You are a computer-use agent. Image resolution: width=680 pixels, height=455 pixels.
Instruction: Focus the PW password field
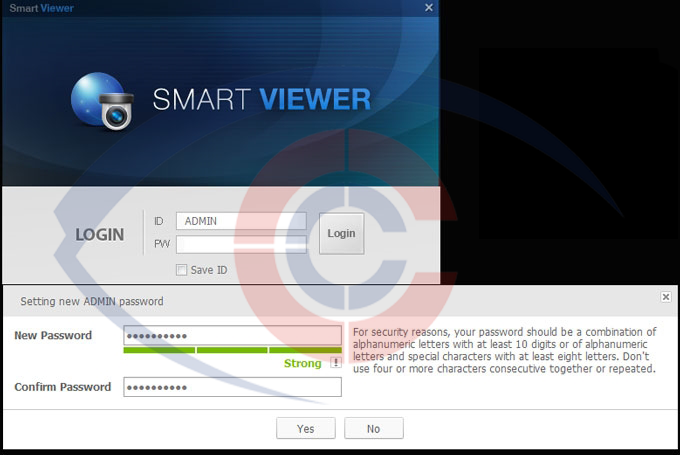click(x=241, y=245)
